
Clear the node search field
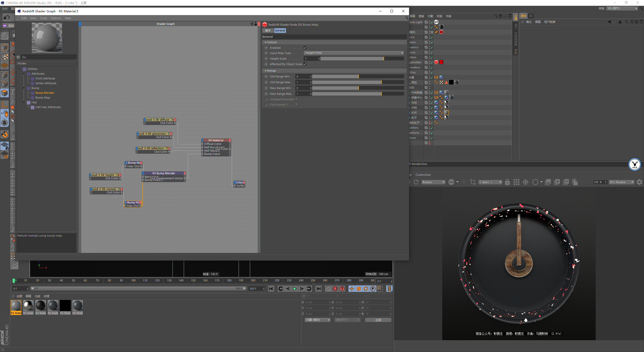click(x=18, y=57)
